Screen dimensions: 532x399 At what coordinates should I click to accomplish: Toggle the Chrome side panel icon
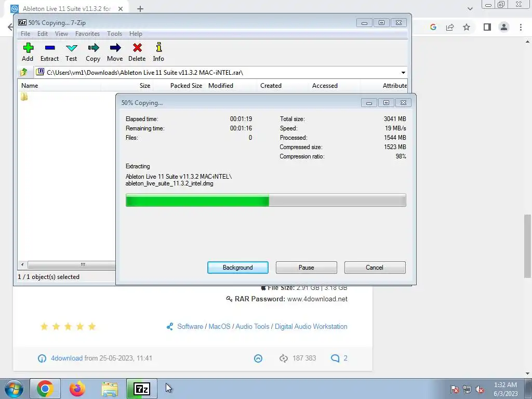pyautogui.click(x=487, y=27)
